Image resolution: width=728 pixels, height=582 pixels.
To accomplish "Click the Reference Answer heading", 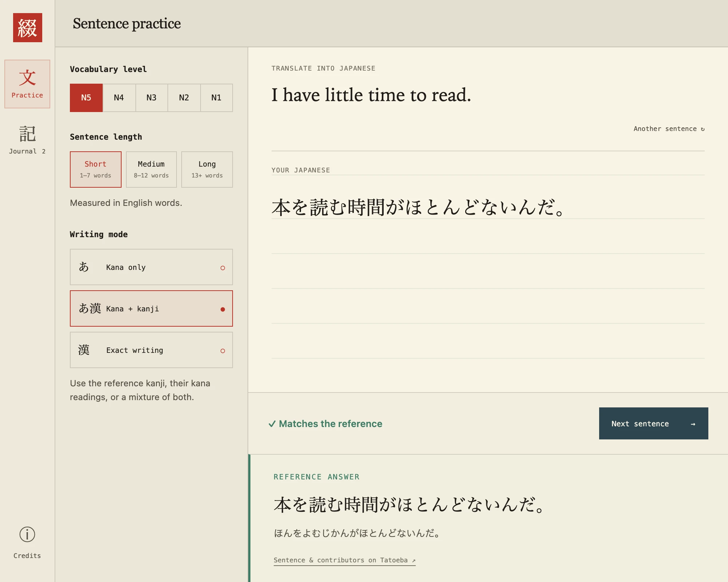I will (x=316, y=477).
